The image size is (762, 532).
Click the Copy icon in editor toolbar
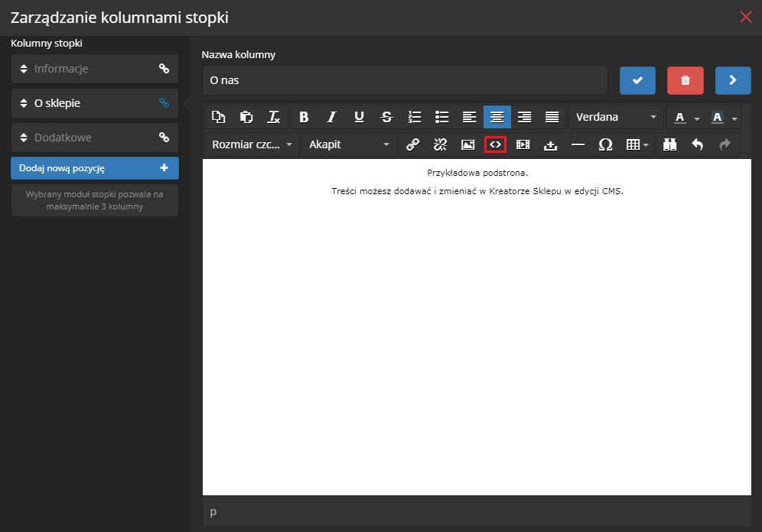tap(219, 117)
